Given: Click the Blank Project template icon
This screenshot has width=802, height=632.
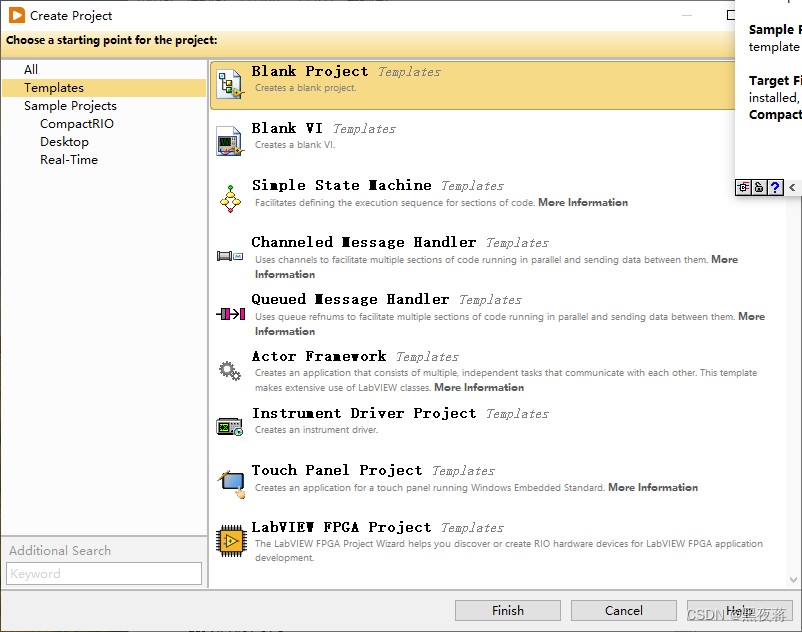Looking at the screenshot, I should click(x=230, y=85).
